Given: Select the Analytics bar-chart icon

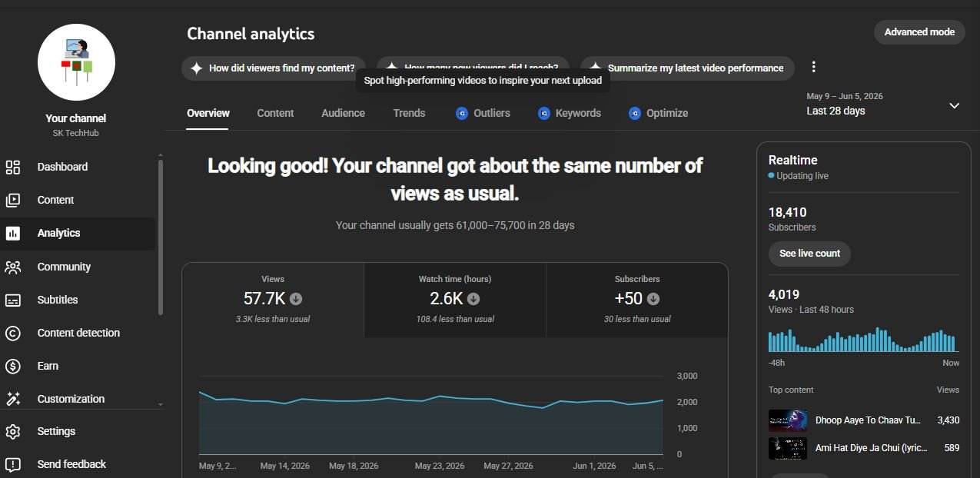Looking at the screenshot, I should click(13, 233).
